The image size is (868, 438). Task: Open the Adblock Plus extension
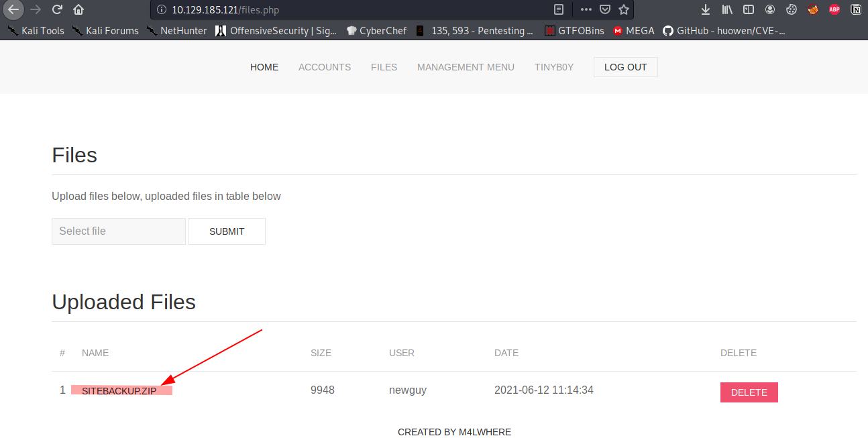point(834,9)
